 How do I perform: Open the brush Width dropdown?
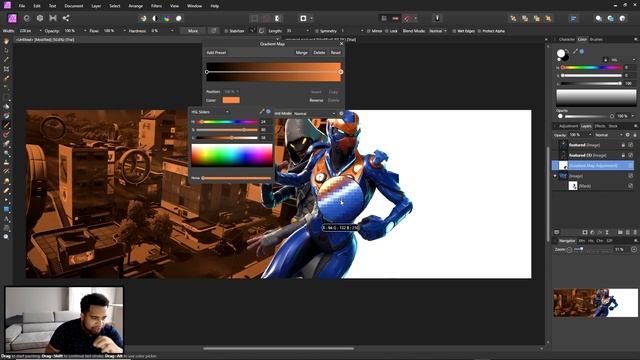click(40, 31)
